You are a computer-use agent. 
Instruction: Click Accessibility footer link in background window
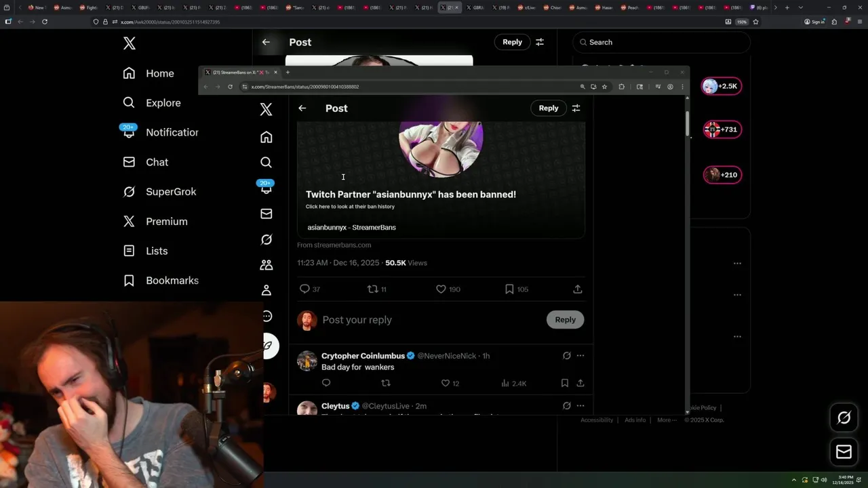pos(597,420)
